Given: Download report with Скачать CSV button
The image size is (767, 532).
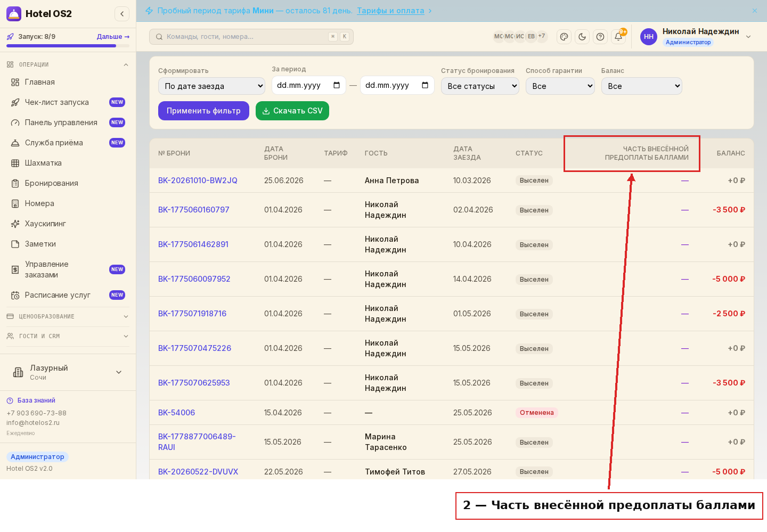Looking at the screenshot, I should click(x=292, y=111).
